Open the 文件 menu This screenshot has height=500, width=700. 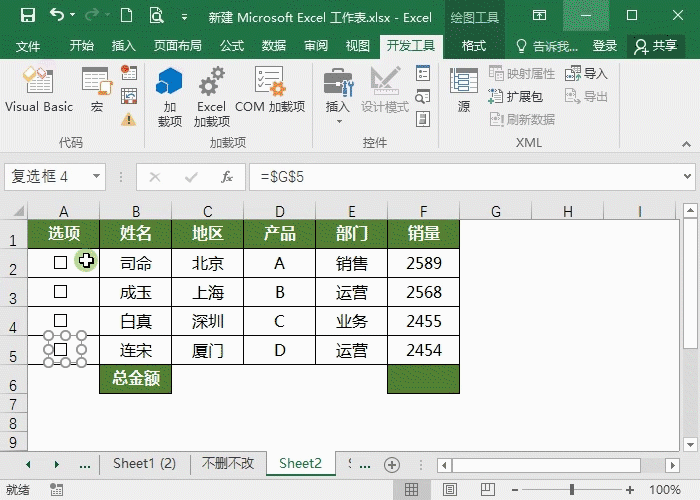(28, 46)
